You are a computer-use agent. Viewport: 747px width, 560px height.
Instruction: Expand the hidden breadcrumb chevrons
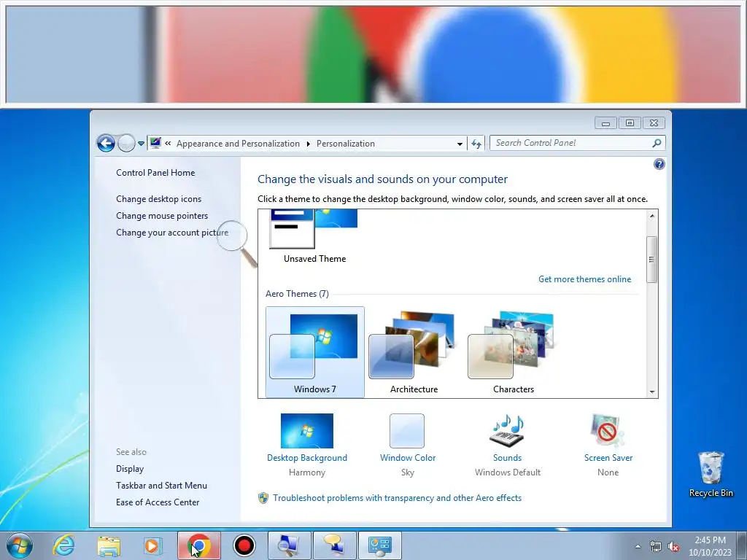click(x=168, y=144)
